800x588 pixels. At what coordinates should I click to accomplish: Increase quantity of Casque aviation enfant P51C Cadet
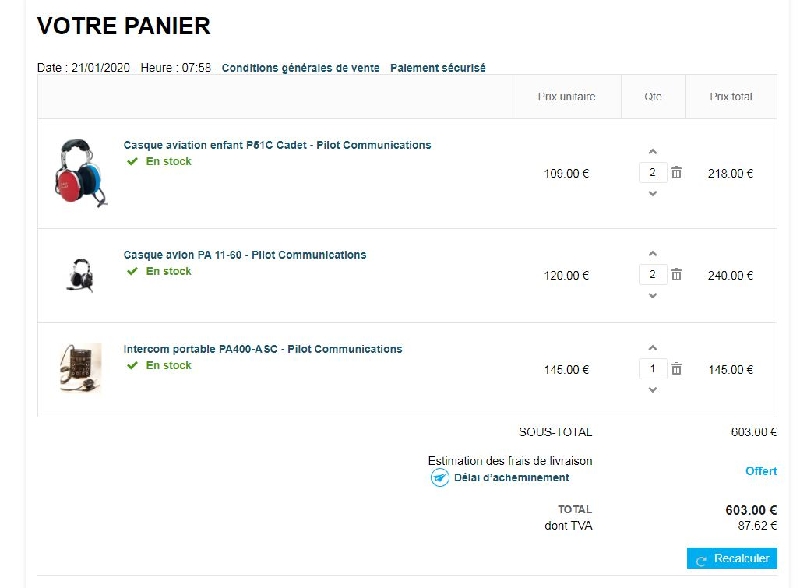click(653, 152)
